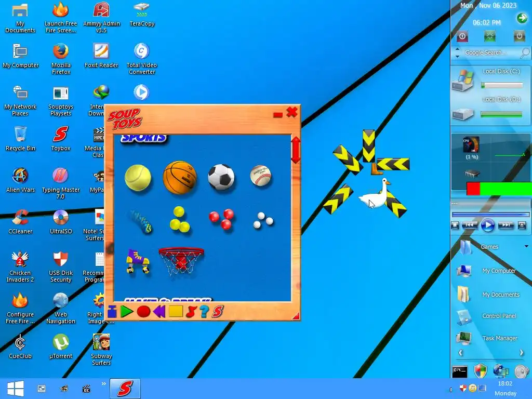Expand the Games dropdown arrow

tap(526, 246)
